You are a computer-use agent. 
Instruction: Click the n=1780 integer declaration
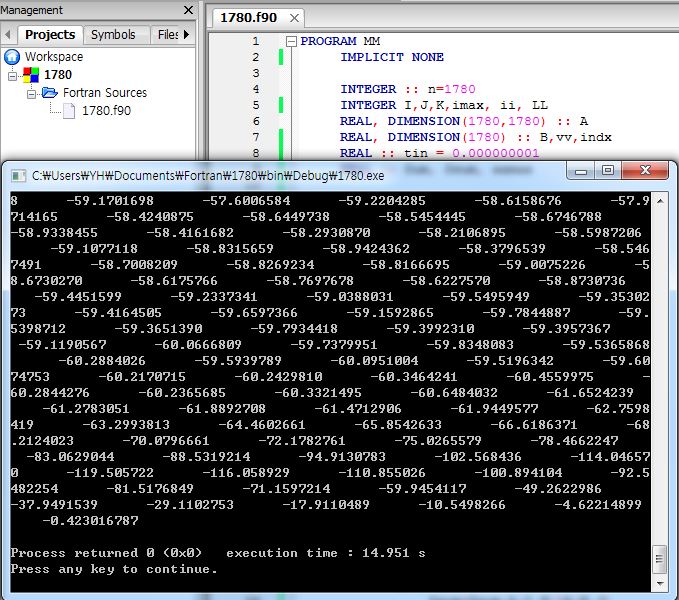coord(407,89)
